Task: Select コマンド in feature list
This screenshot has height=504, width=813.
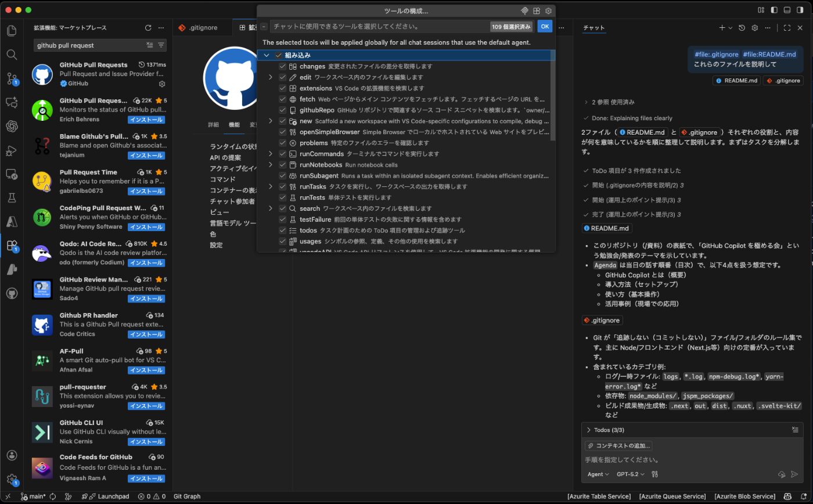Action: pyautogui.click(x=222, y=179)
